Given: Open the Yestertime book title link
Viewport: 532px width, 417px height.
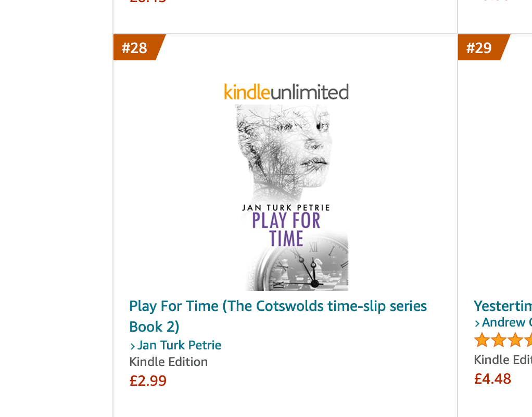Looking at the screenshot, I should [x=503, y=306].
